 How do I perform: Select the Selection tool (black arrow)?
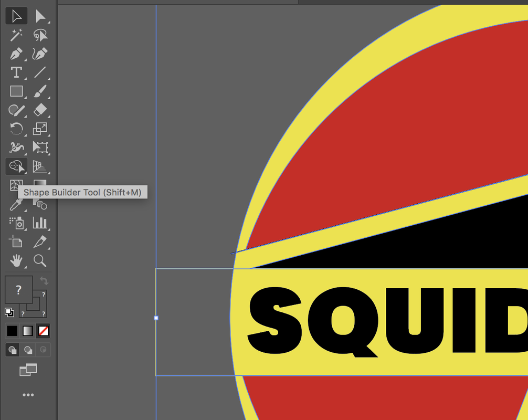click(x=16, y=16)
